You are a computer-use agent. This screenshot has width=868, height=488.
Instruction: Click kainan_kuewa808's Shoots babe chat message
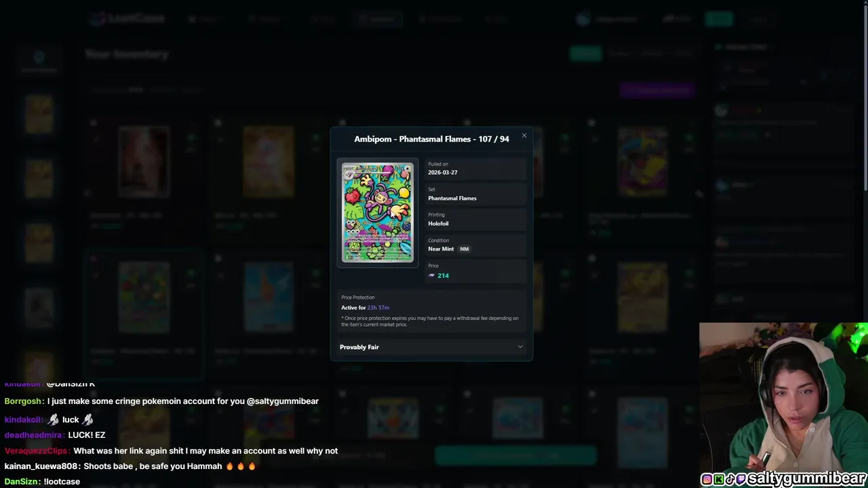click(x=130, y=466)
